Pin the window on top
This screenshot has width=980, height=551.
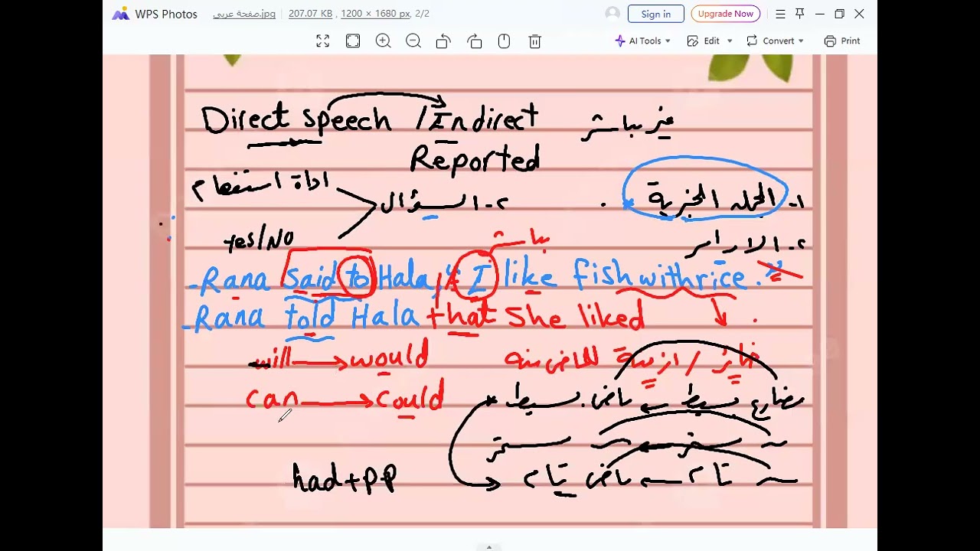point(799,14)
